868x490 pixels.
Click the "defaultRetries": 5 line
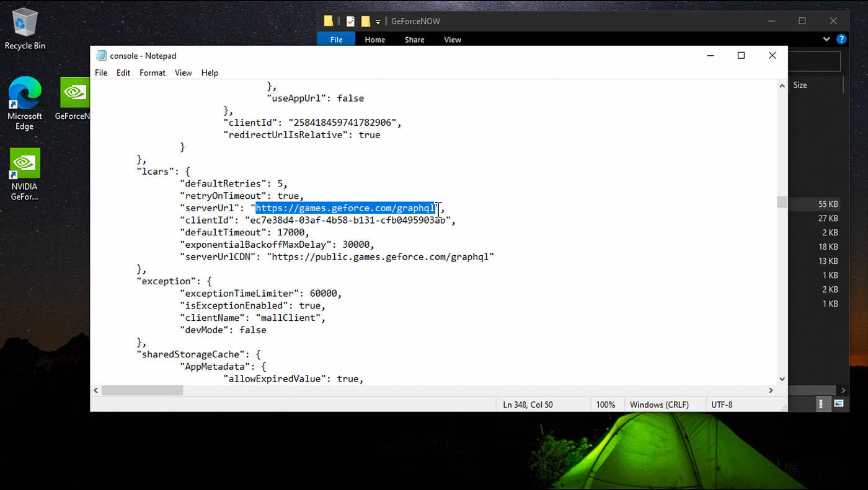(234, 183)
